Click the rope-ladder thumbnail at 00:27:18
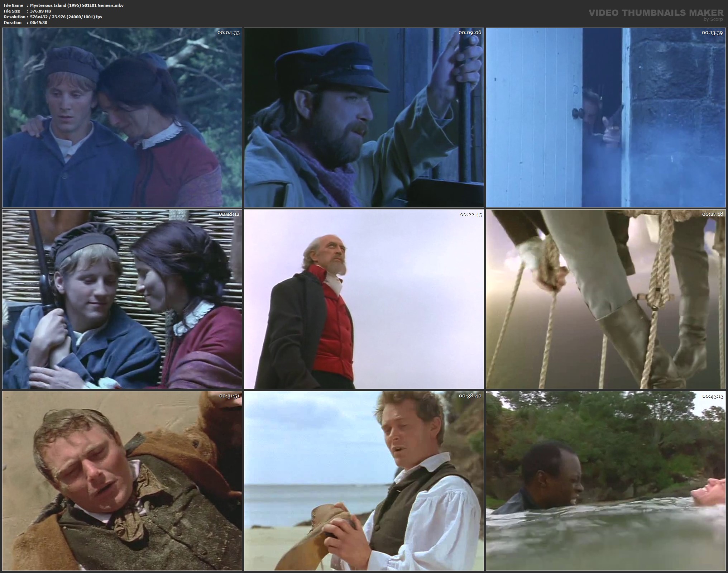This screenshot has width=728, height=573. pyautogui.click(x=605, y=299)
